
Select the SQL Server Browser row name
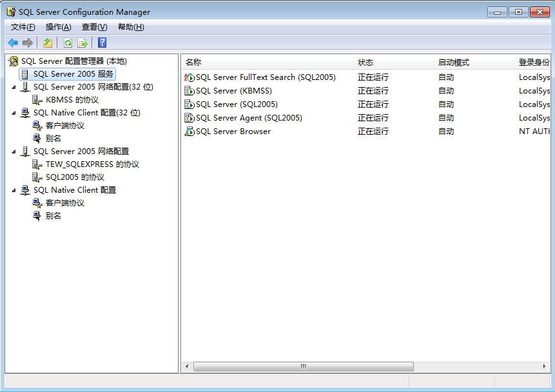[x=233, y=132]
